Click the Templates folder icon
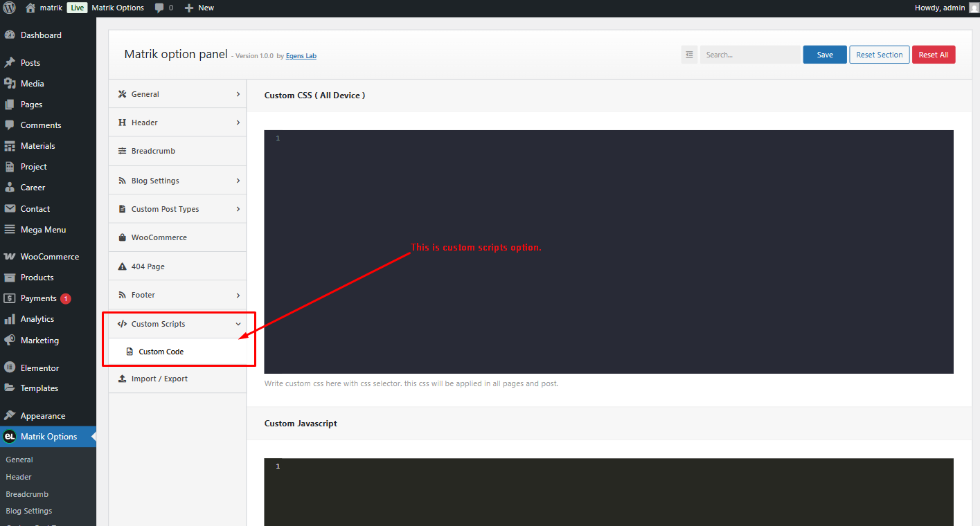The image size is (980, 526). [10, 388]
